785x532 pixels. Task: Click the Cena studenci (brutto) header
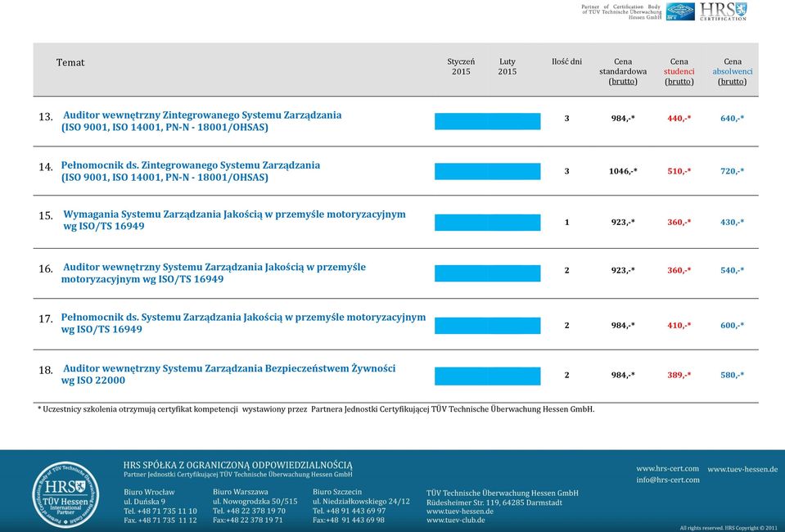[x=679, y=71]
